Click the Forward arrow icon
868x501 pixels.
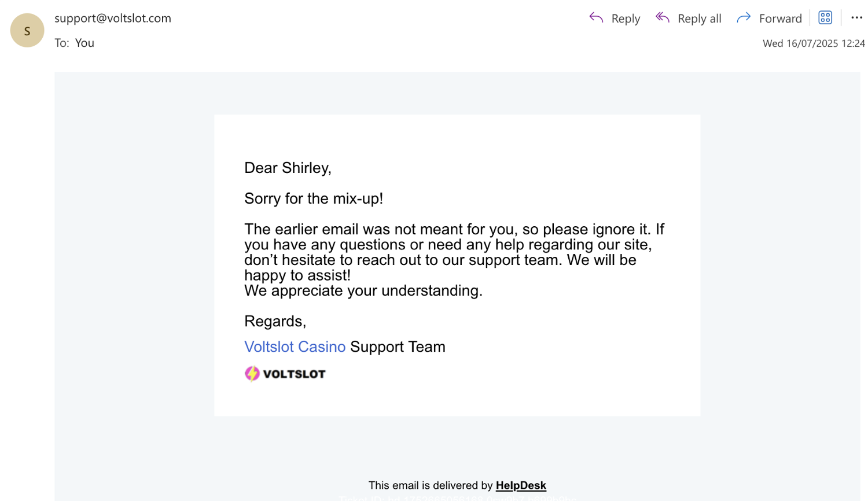click(744, 18)
